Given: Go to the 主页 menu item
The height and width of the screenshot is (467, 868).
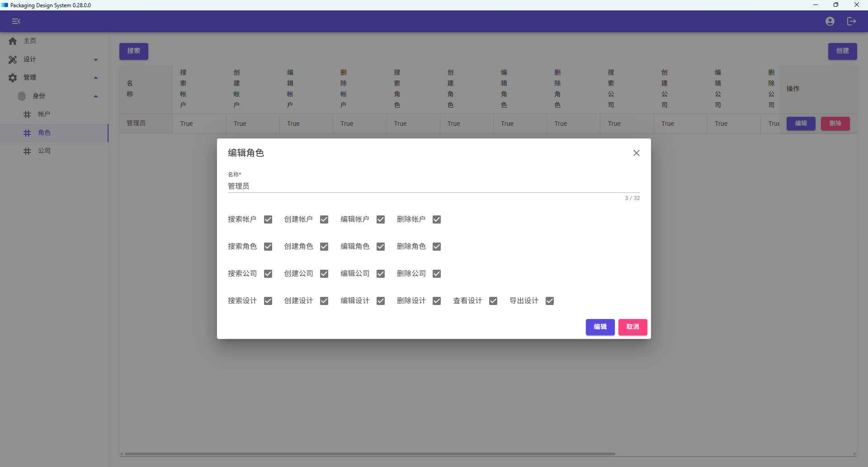Looking at the screenshot, I should coord(54,41).
